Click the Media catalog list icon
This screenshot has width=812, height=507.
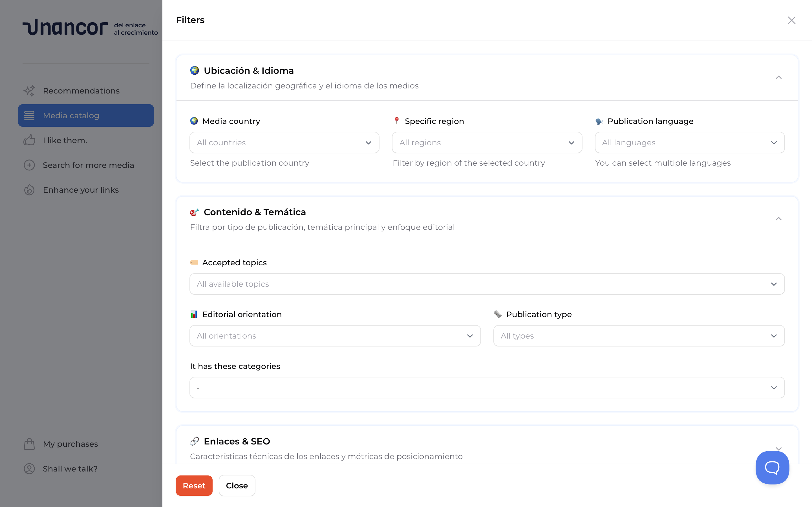coord(29,115)
